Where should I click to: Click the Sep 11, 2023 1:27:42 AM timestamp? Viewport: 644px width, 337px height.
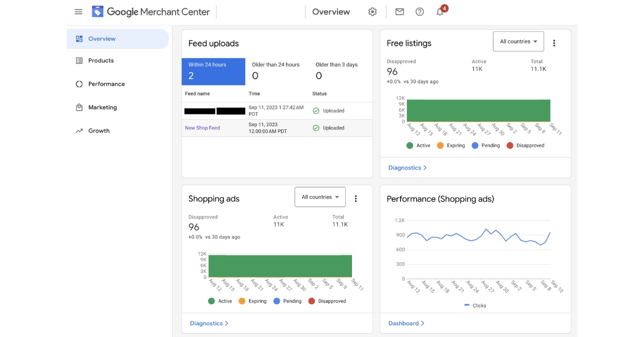point(276,111)
